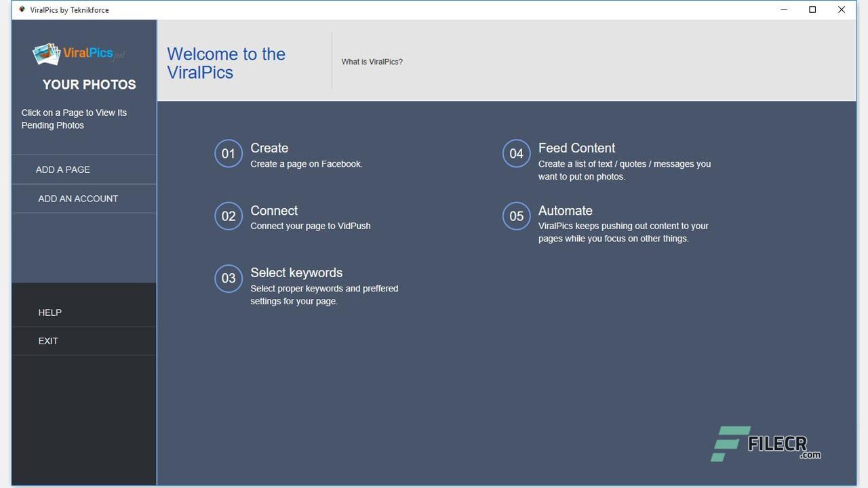
Task: Click 'Create a list of text / quotes' description
Action: point(625,170)
